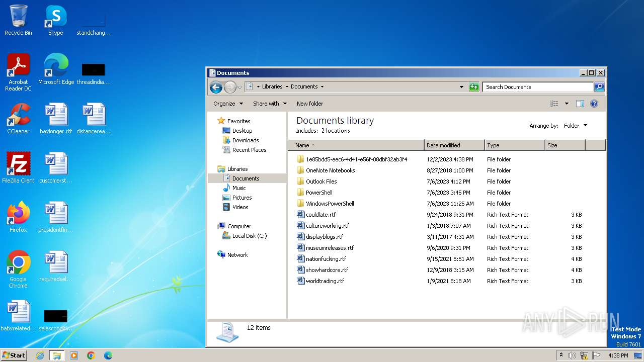Open Skype desktop shortcut

coord(56,21)
